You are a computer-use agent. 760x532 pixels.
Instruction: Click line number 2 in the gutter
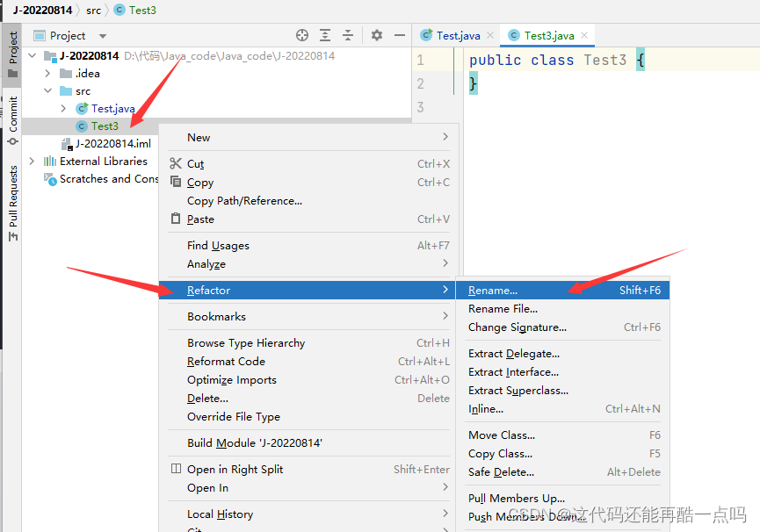420,83
